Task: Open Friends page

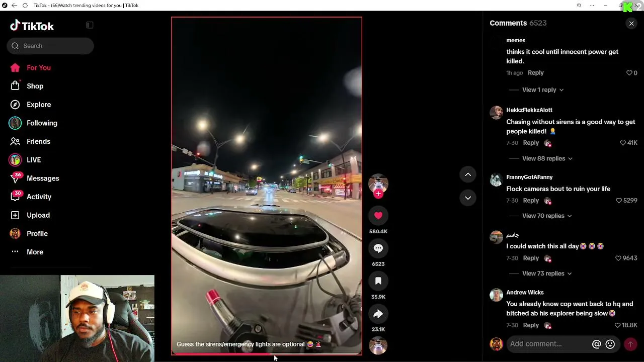Action: (38, 141)
